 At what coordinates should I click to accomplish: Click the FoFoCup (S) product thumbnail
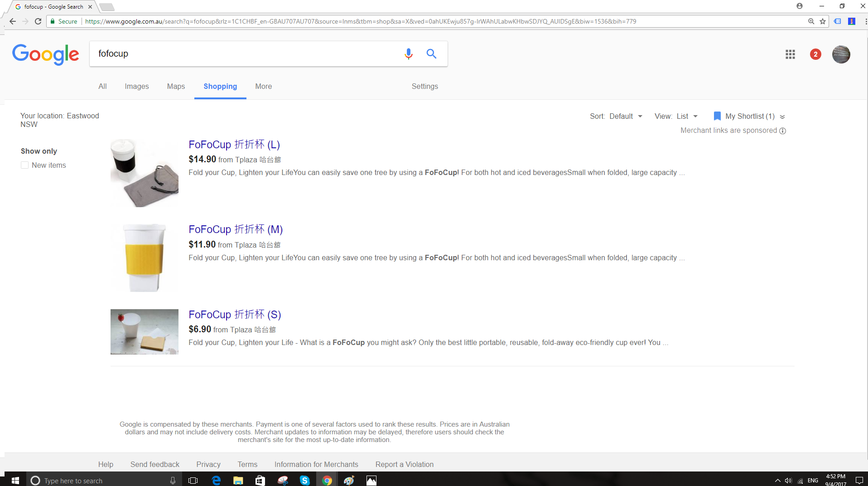tap(145, 332)
